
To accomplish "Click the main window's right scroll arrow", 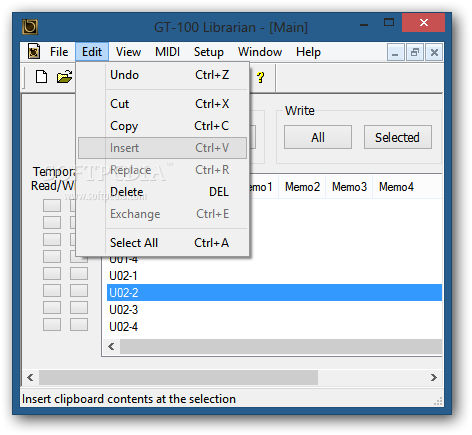I will pyautogui.click(x=434, y=378).
